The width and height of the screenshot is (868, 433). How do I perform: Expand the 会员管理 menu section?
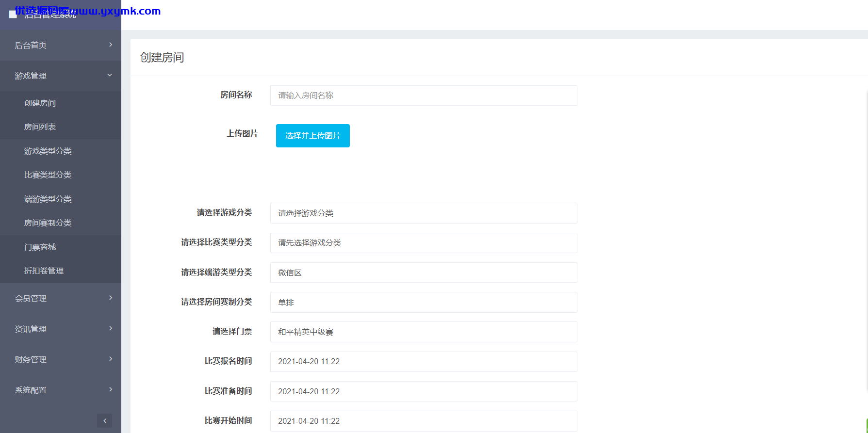(x=61, y=298)
